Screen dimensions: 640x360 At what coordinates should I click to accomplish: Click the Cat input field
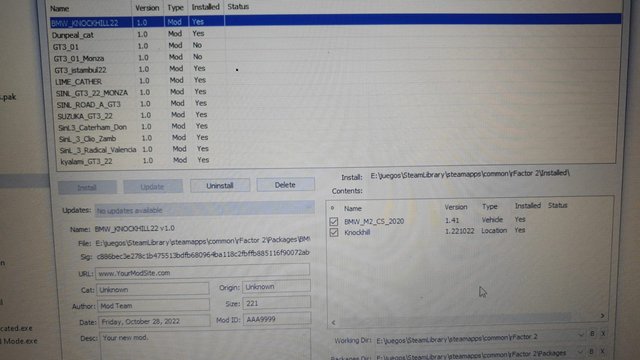click(153, 289)
